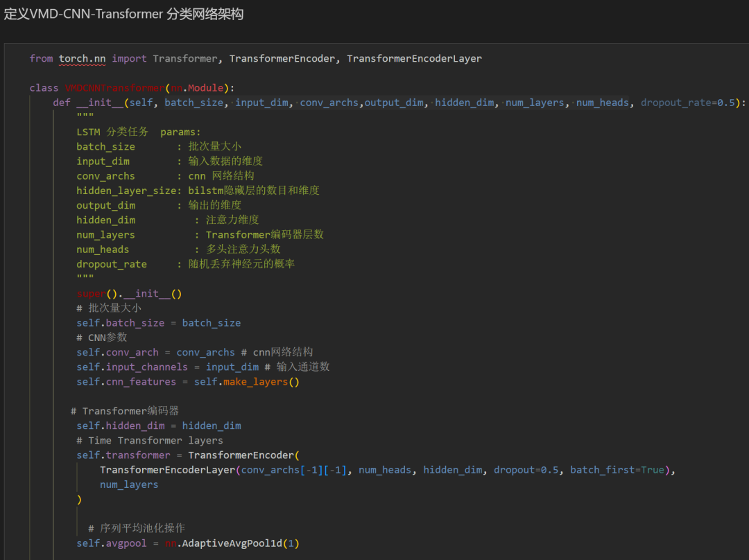Click the VMD-CNN-Transformer heading text
This screenshot has width=749, height=560.
click(x=123, y=14)
